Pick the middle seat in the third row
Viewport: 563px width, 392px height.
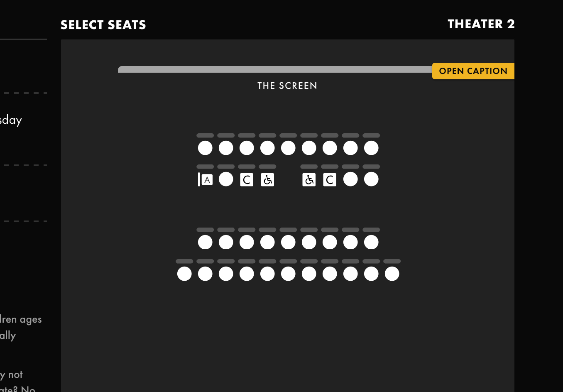(x=288, y=242)
